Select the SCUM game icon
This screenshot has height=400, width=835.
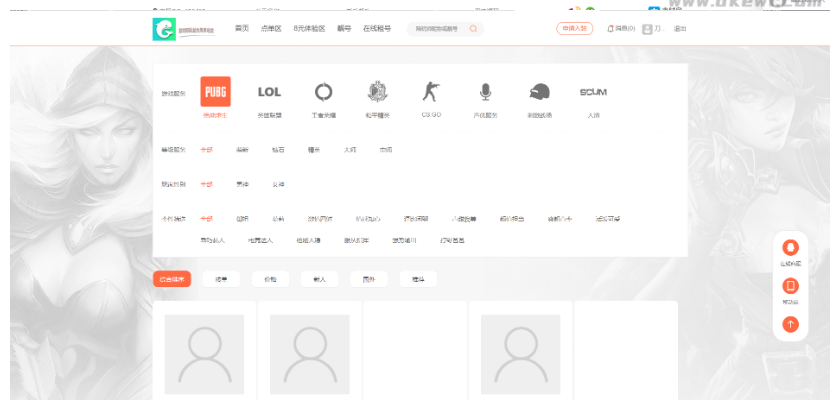(x=593, y=92)
